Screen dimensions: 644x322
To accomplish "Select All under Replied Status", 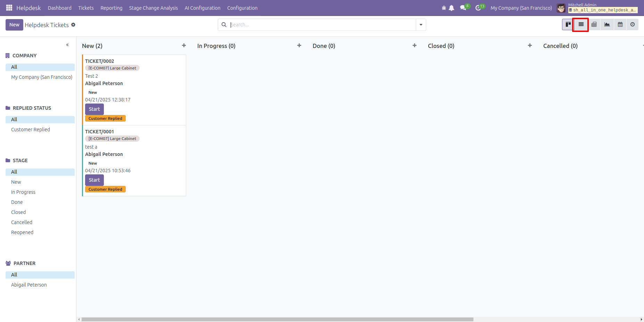I will tap(40, 119).
